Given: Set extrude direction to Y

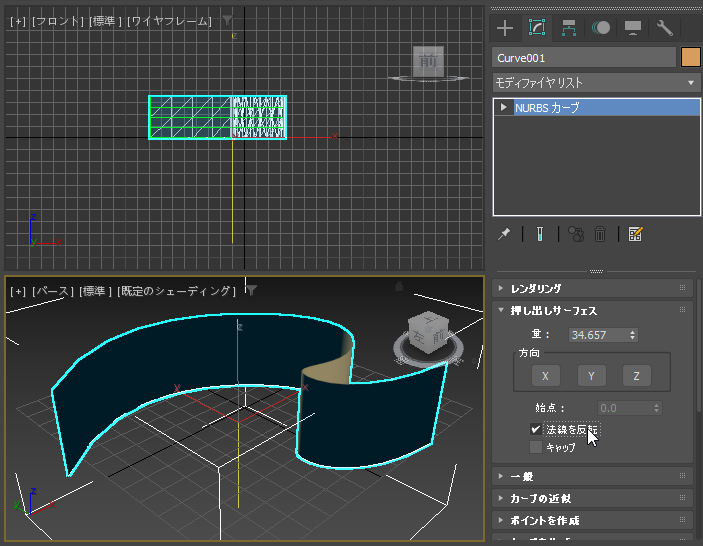Looking at the screenshot, I should coord(591,376).
